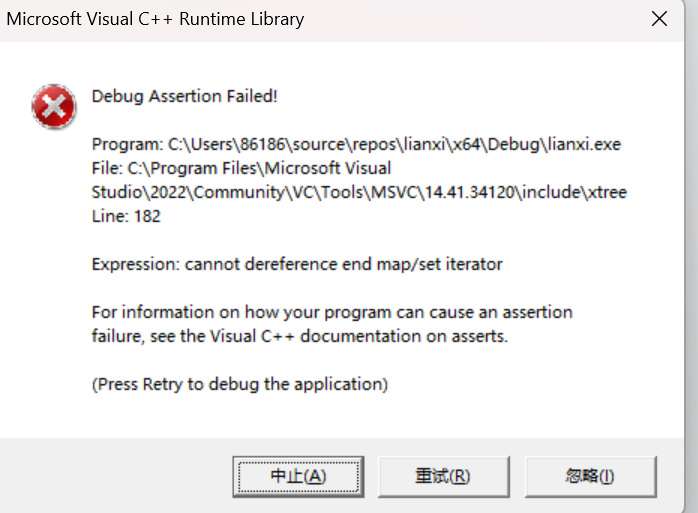Viewport: 698px width, 513px height.
Task: Click the Expression error message line
Action: click(x=297, y=265)
